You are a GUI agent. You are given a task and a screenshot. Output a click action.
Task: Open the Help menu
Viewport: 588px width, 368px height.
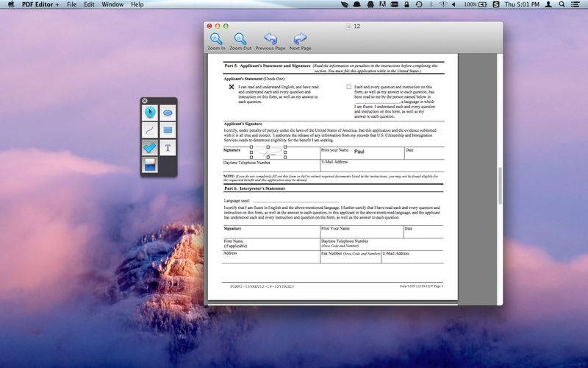tap(137, 4)
